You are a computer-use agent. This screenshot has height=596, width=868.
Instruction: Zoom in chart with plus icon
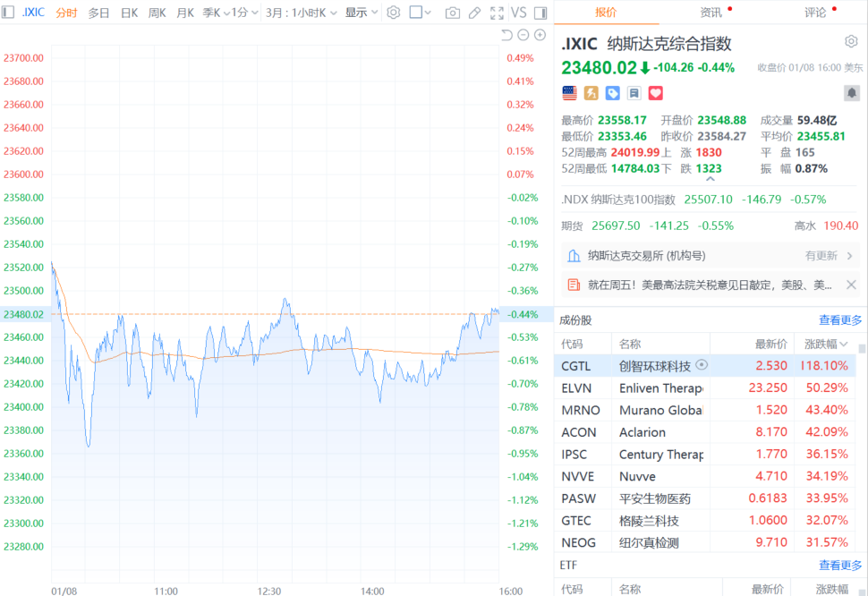(540, 35)
